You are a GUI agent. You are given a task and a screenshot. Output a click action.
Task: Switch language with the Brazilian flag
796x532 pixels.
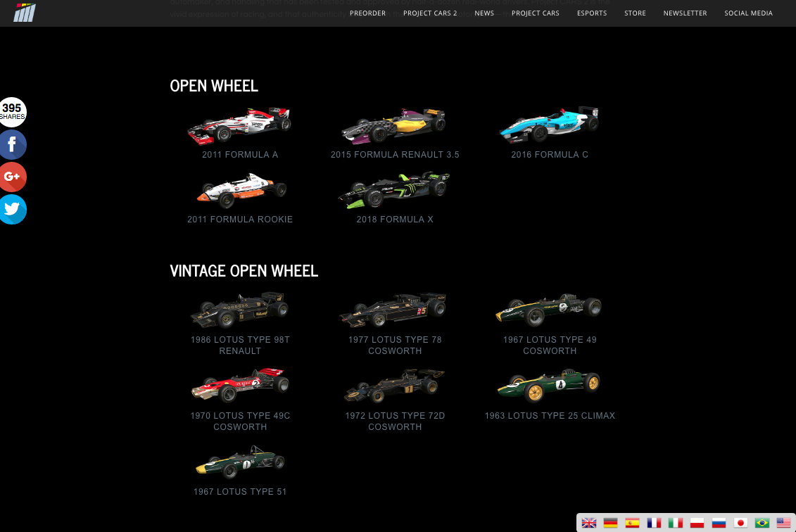point(762,523)
